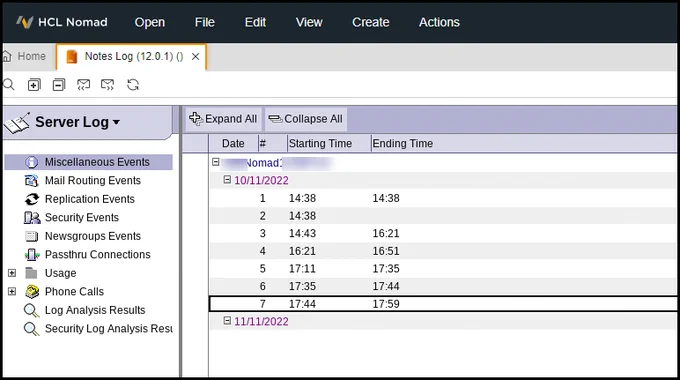Switch to the Home tab
The width and height of the screenshot is (680, 380).
tap(29, 56)
